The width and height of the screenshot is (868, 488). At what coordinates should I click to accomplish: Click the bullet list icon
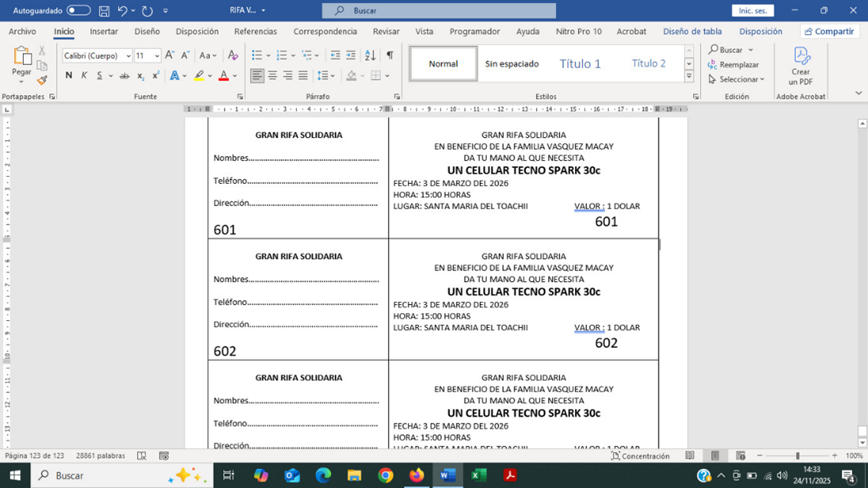(257, 55)
